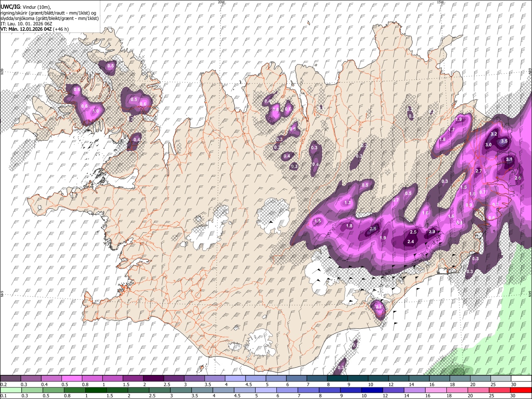Select darkest green bottom-row swatch starting at 1

point(96,390)
